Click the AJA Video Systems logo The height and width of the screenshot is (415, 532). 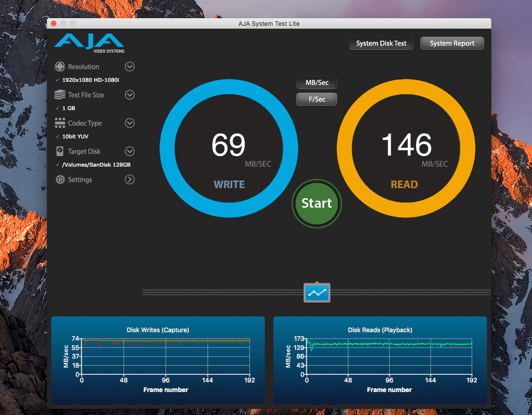click(89, 43)
